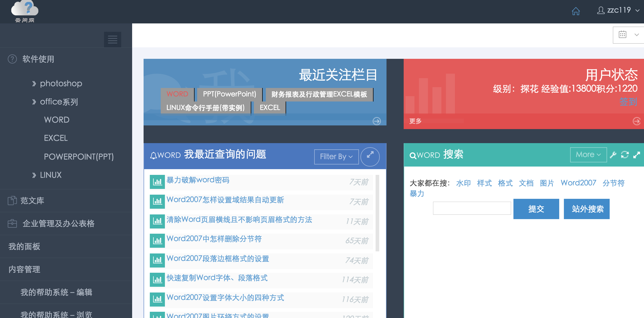644x318 pixels.
Task: Click the 提交 submit button
Action: [x=536, y=209]
